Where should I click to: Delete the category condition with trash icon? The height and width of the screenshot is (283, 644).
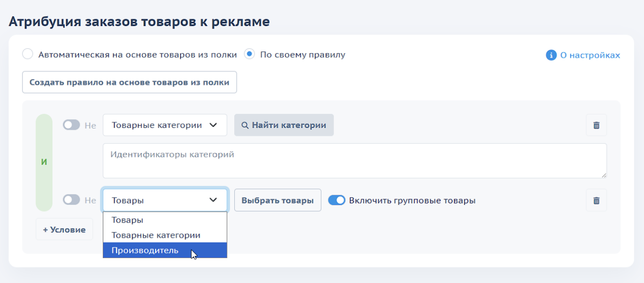point(596,125)
